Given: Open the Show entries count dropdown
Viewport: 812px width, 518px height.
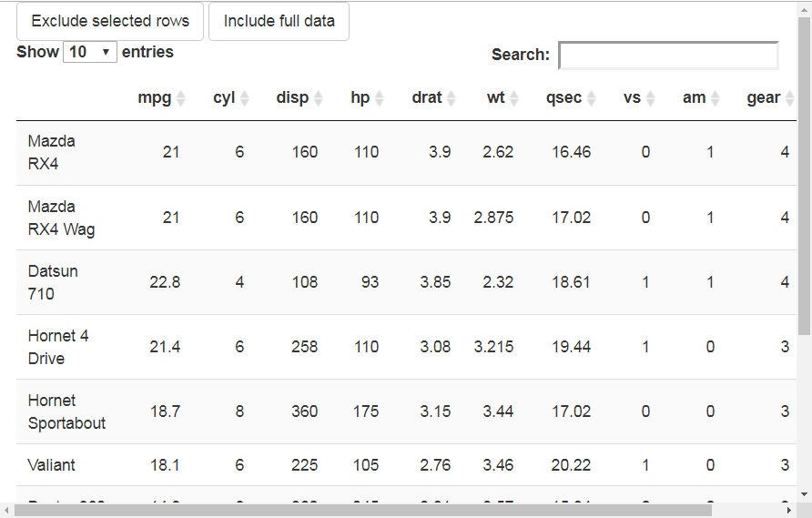Looking at the screenshot, I should [x=90, y=52].
